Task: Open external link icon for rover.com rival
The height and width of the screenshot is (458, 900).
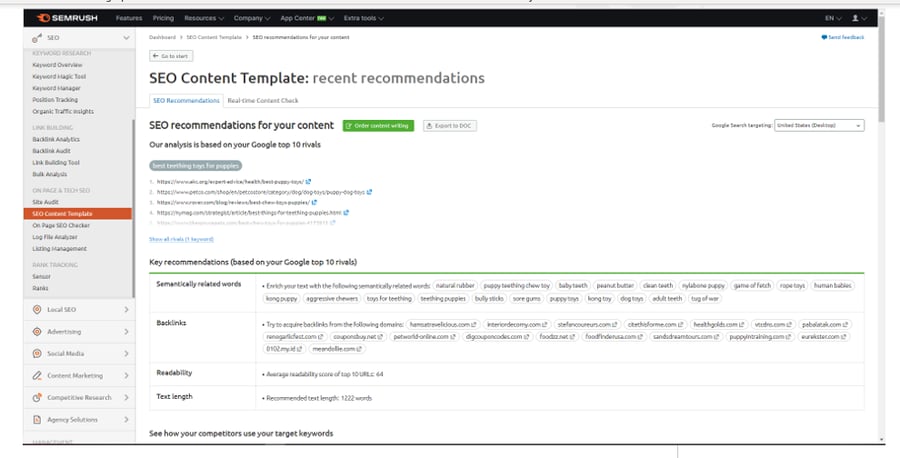Action: tap(314, 202)
